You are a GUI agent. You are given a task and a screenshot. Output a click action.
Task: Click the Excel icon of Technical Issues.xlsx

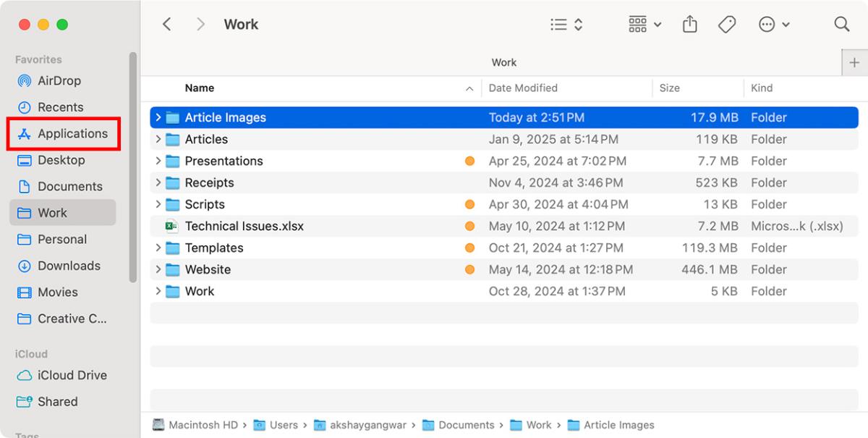(172, 226)
